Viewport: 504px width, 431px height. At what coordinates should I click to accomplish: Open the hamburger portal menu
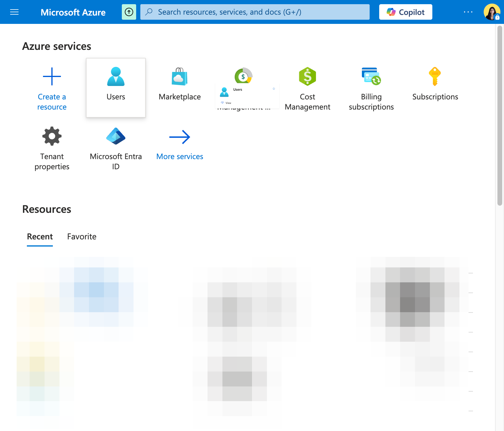[x=14, y=12]
